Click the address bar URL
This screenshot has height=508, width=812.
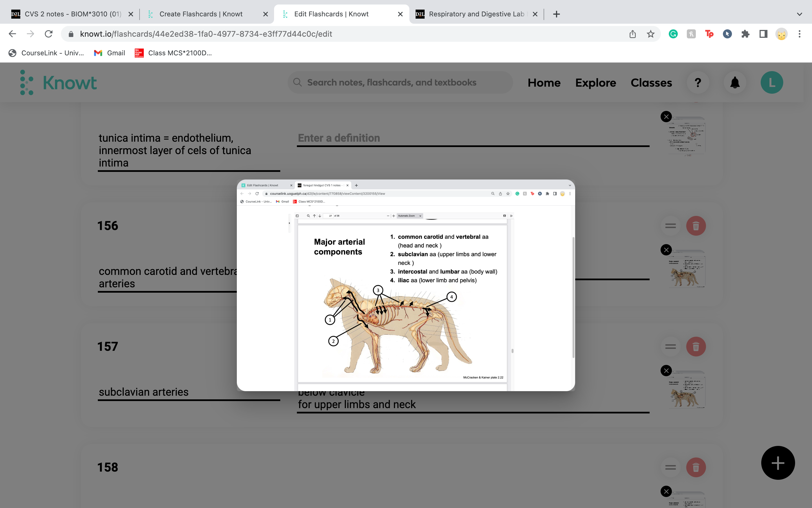206,34
